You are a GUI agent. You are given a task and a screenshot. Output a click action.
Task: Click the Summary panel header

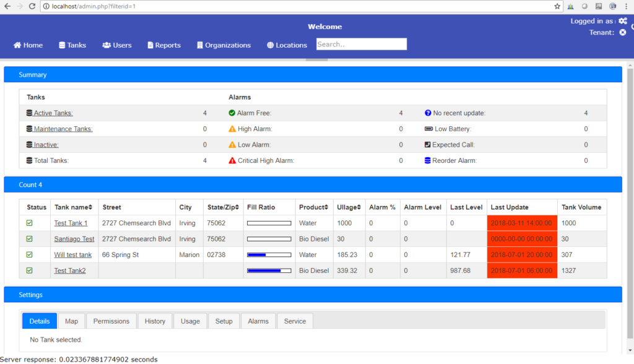pos(313,74)
